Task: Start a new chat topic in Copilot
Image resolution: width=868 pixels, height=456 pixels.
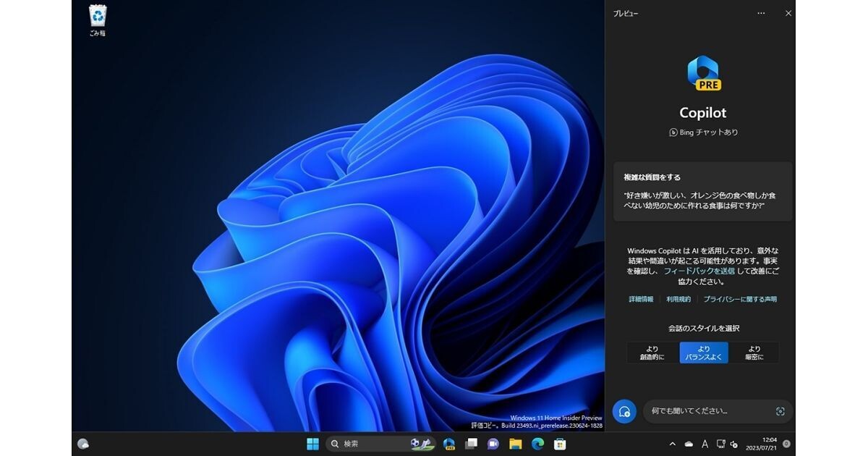Action: 624,411
